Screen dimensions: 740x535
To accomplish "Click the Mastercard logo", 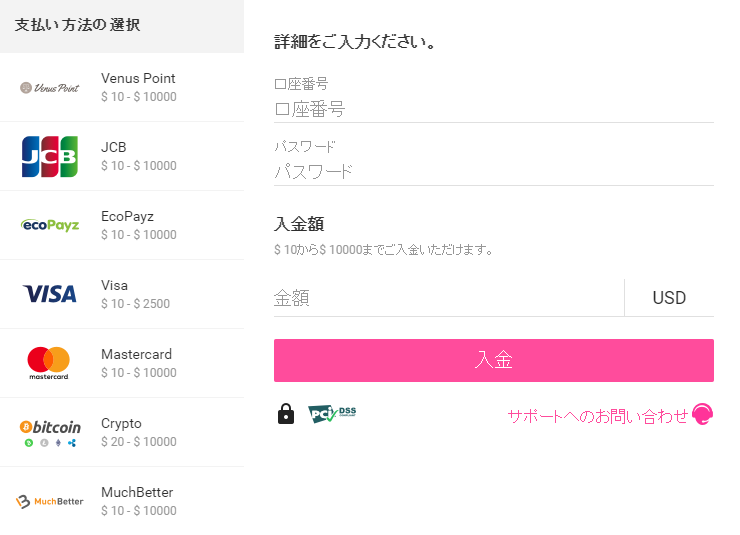I will tap(49, 363).
